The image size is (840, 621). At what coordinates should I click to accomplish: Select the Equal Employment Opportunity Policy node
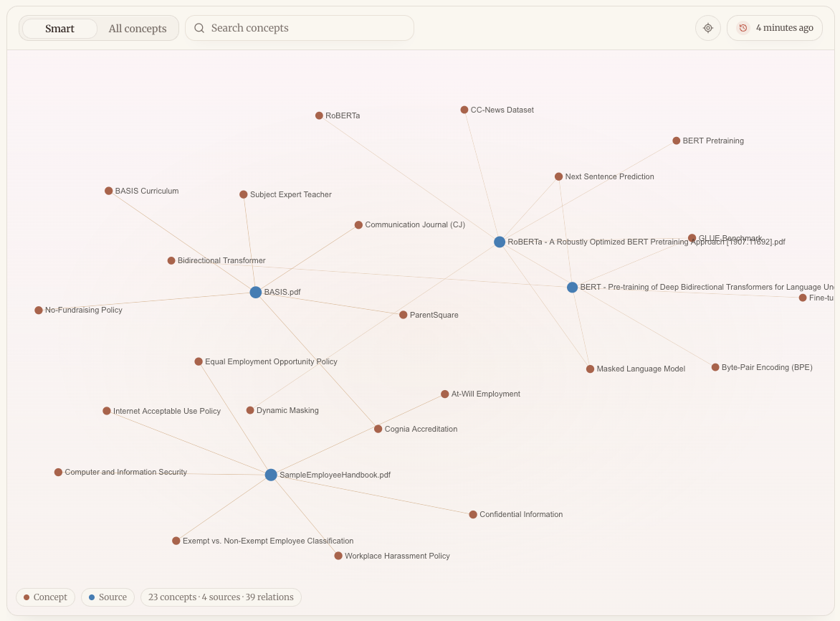(199, 361)
